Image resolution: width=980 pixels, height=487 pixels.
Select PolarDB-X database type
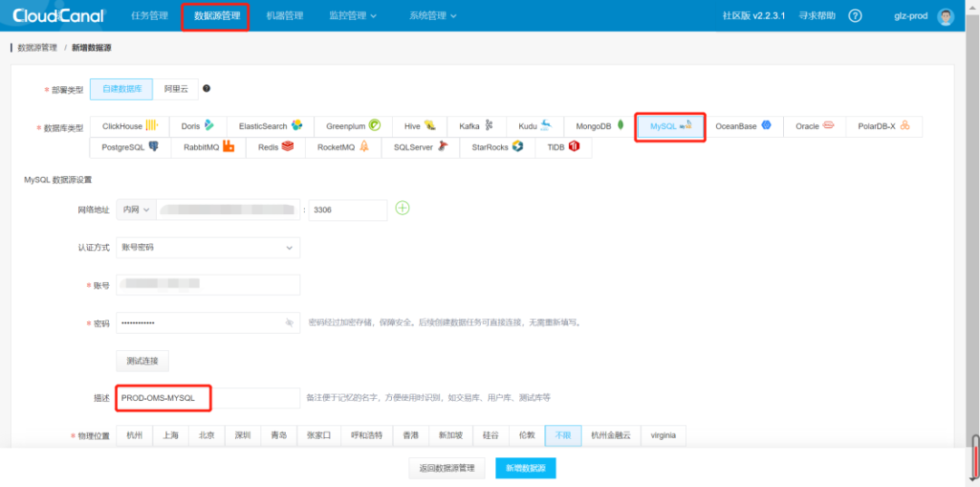[x=884, y=126]
